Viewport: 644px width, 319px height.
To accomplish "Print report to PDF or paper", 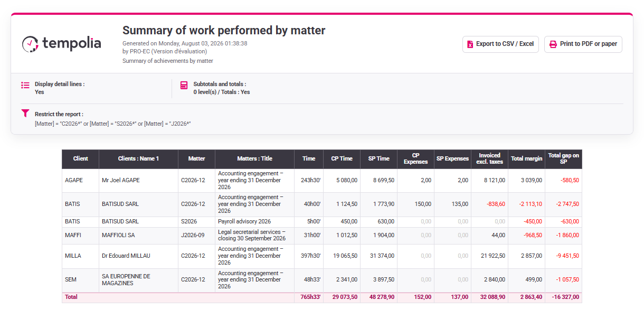I will tap(583, 44).
